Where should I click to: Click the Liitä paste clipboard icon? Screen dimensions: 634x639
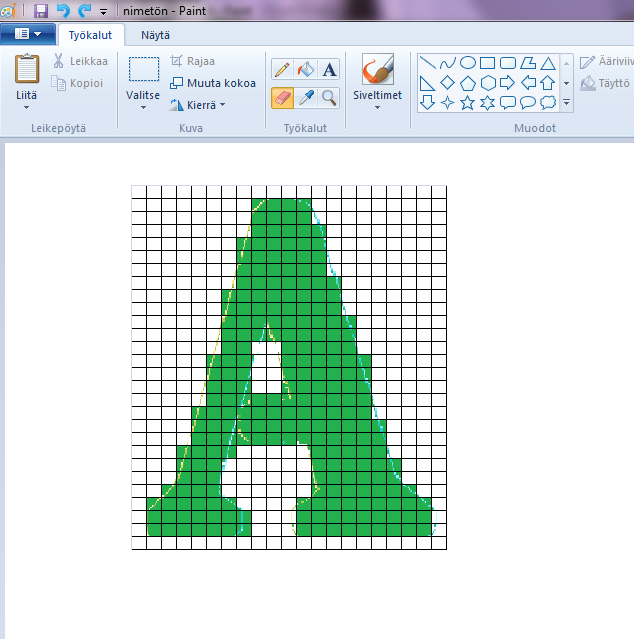pyautogui.click(x=27, y=69)
